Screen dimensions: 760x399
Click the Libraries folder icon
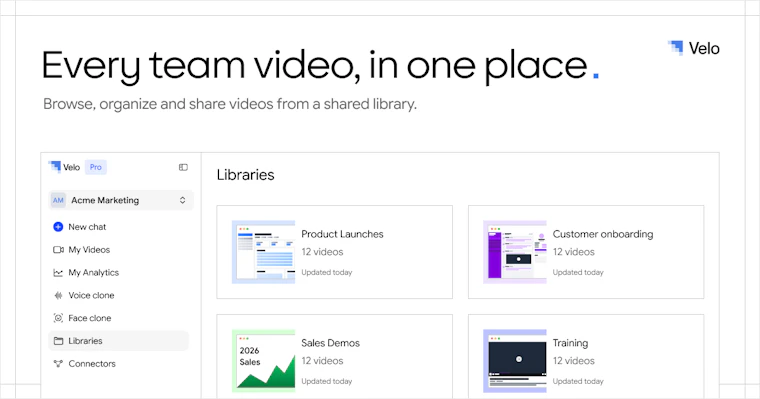coord(58,341)
